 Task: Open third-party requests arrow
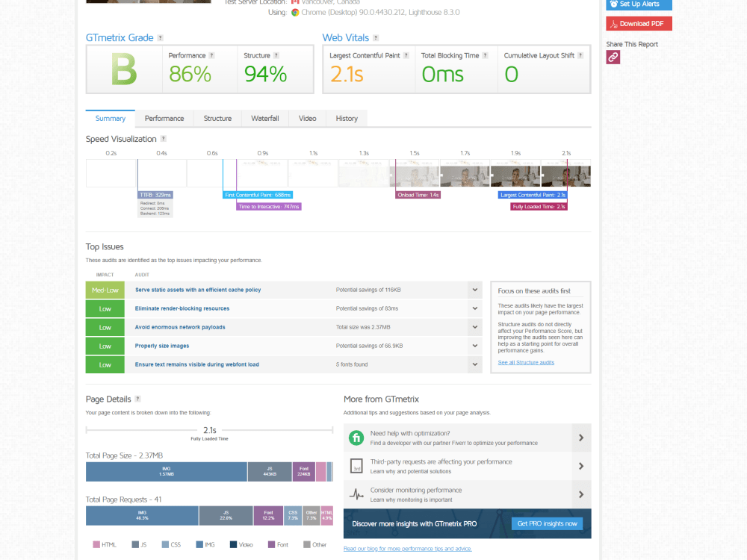pos(581,466)
